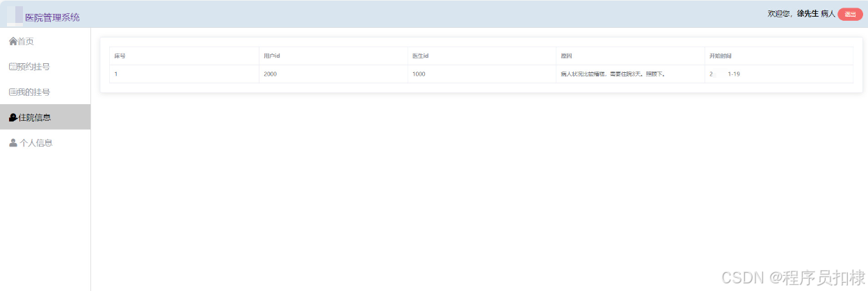This screenshot has height=291, width=868.
Task: Click the doctor id cell 1000
Action: (482, 74)
